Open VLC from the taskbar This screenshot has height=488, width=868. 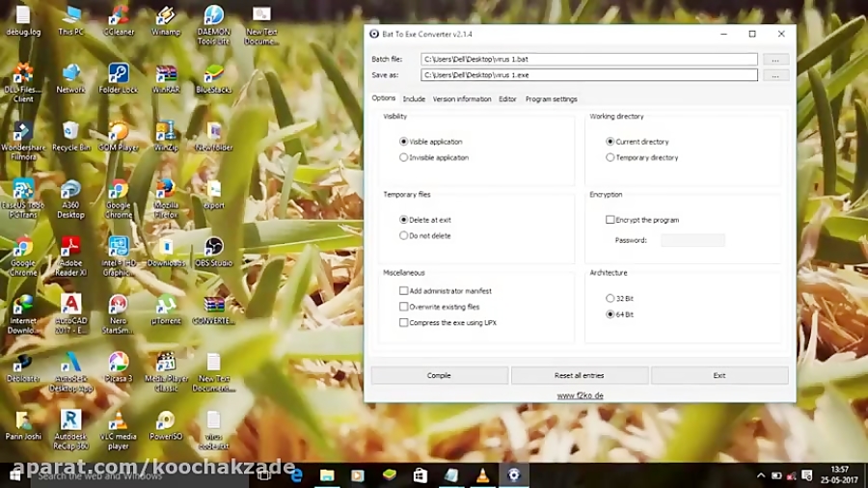point(483,475)
